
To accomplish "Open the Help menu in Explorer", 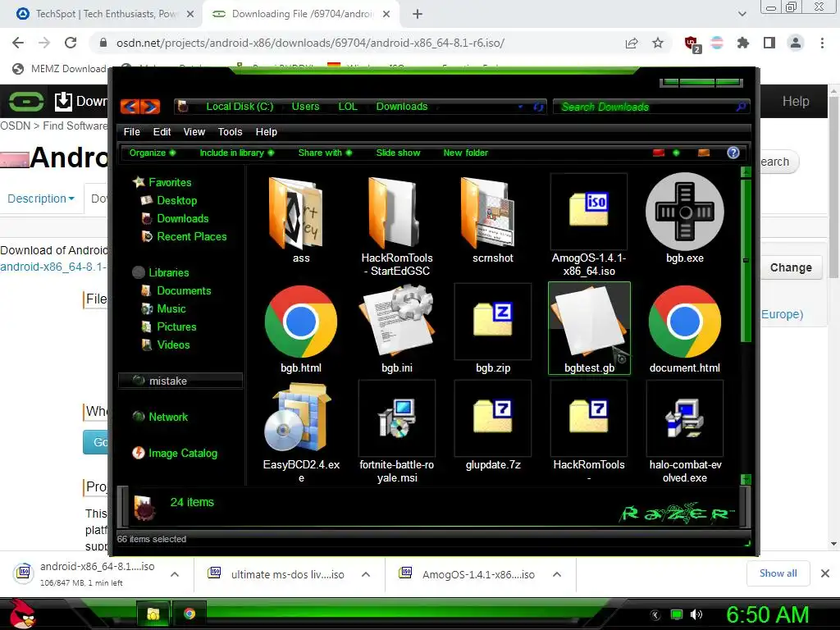I will [x=267, y=132].
